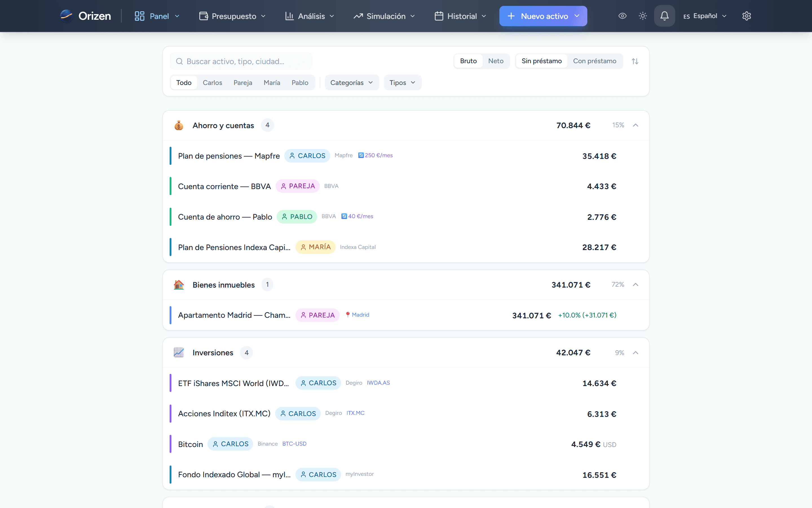
Task: Click the recurring 40 €/mes icon
Action: [344, 216]
